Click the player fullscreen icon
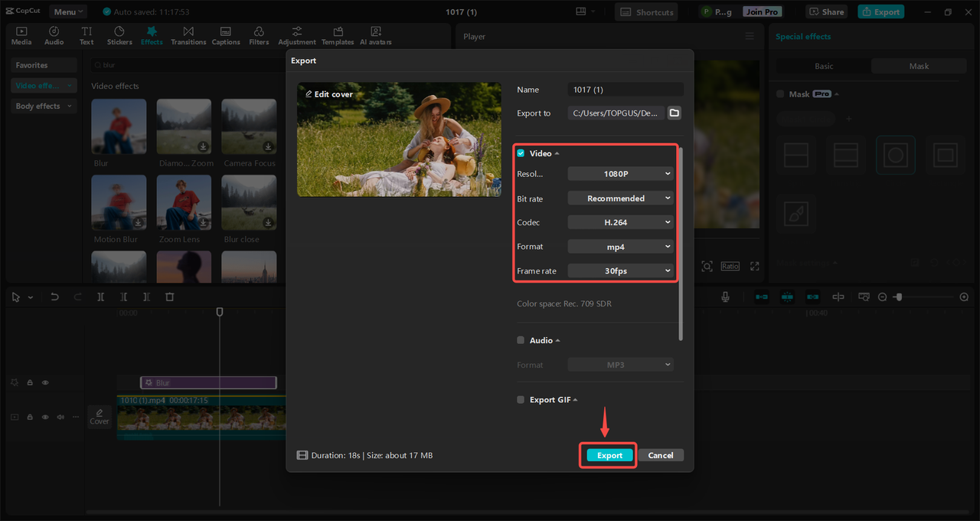This screenshot has height=521, width=980. [754, 266]
